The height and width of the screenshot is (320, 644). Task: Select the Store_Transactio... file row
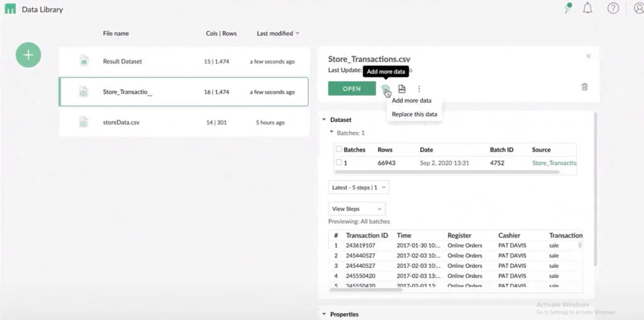[x=184, y=92]
